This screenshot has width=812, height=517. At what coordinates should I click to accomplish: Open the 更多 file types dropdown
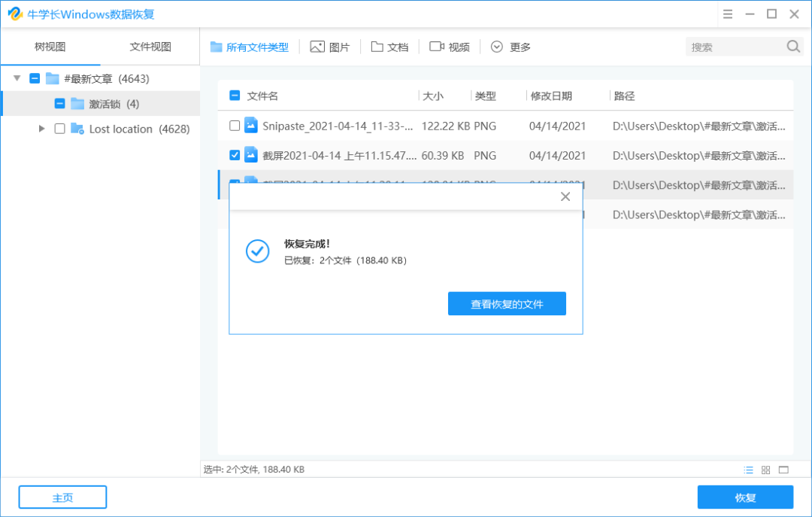click(x=496, y=46)
